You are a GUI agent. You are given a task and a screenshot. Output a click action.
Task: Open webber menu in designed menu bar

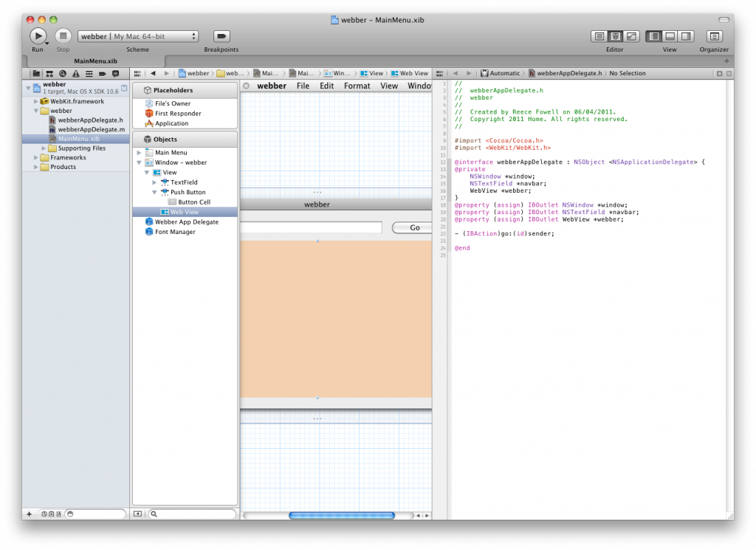click(272, 86)
